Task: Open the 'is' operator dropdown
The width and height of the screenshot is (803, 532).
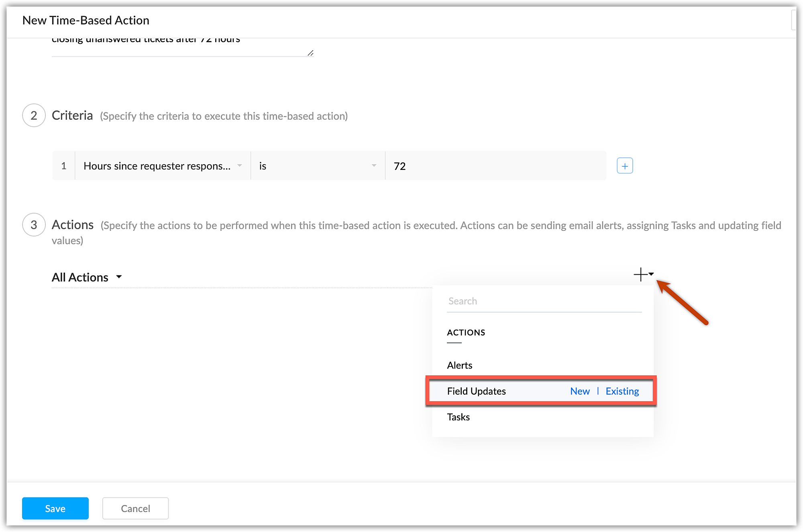Action: 317,166
